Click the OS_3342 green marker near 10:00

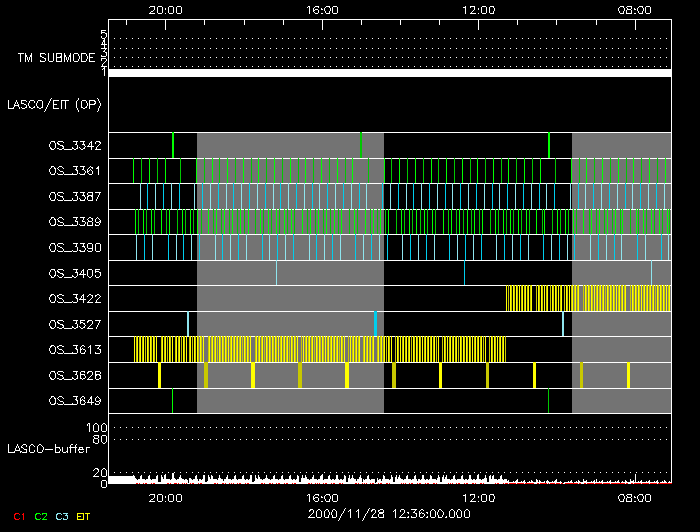coord(549,145)
